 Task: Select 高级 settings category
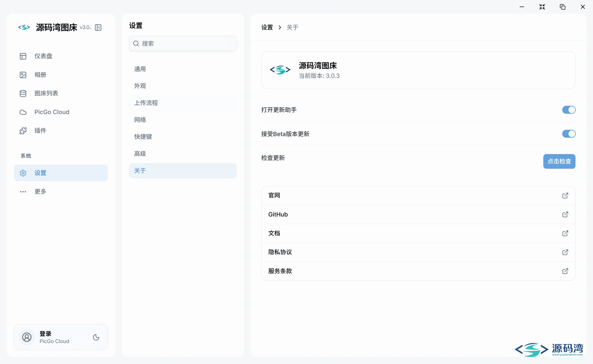click(x=183, y=154)
